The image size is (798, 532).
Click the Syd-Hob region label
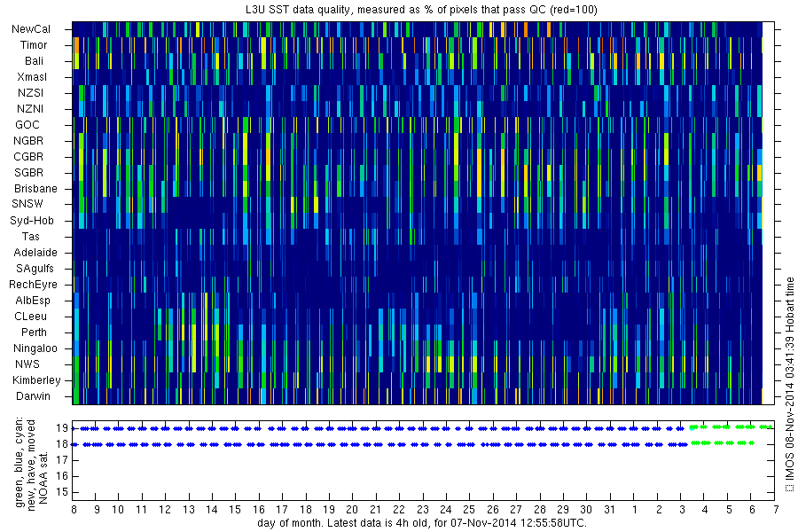pyautogui.click(x=32, y=221)
